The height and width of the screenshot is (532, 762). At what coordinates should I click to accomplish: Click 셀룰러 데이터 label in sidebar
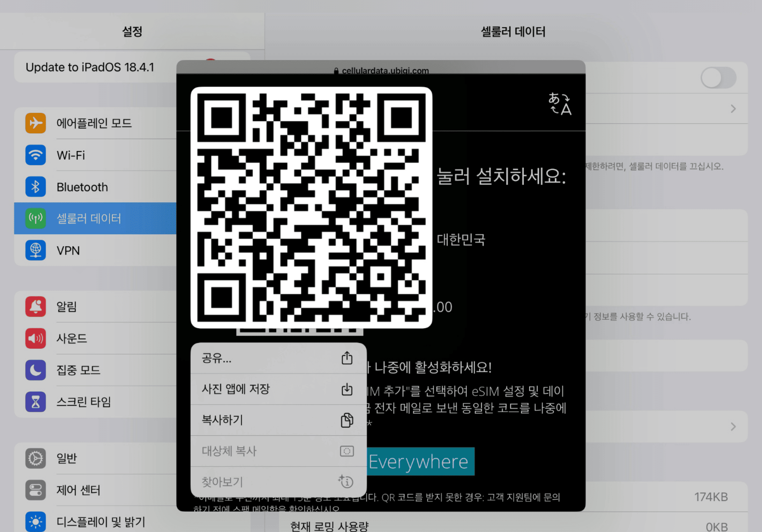click(89, 218)
